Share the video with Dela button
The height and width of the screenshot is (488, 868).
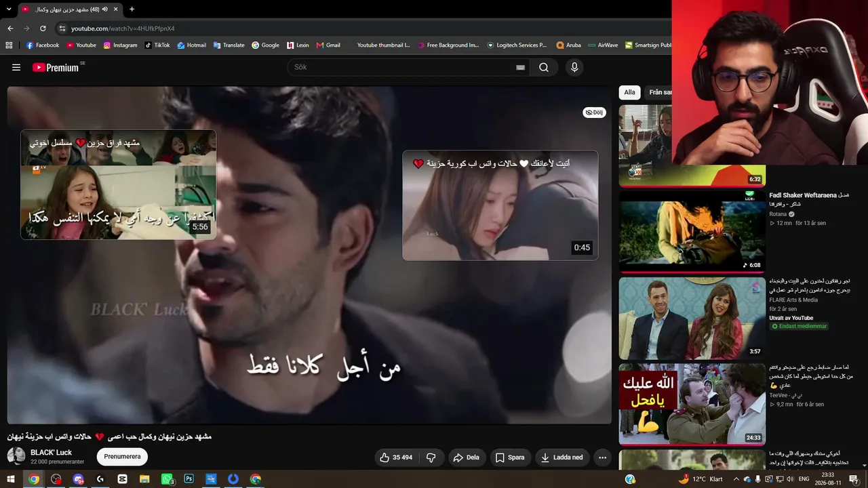pyautogui.click(x=466, y=457)
